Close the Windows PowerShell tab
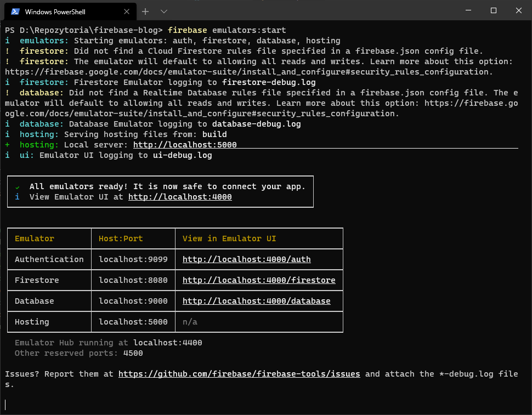The height and width of the screenshot is (415, 532). pos(127,12)
